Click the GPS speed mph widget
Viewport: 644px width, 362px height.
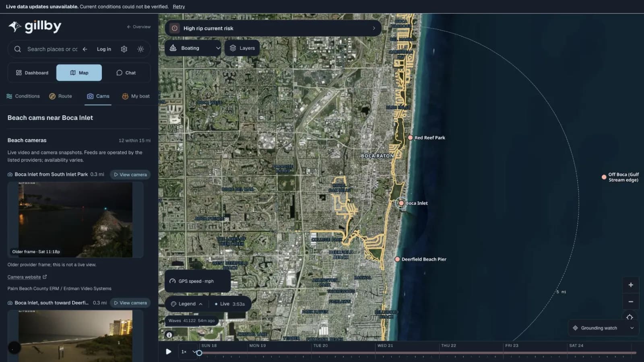(x=198, y=281)
